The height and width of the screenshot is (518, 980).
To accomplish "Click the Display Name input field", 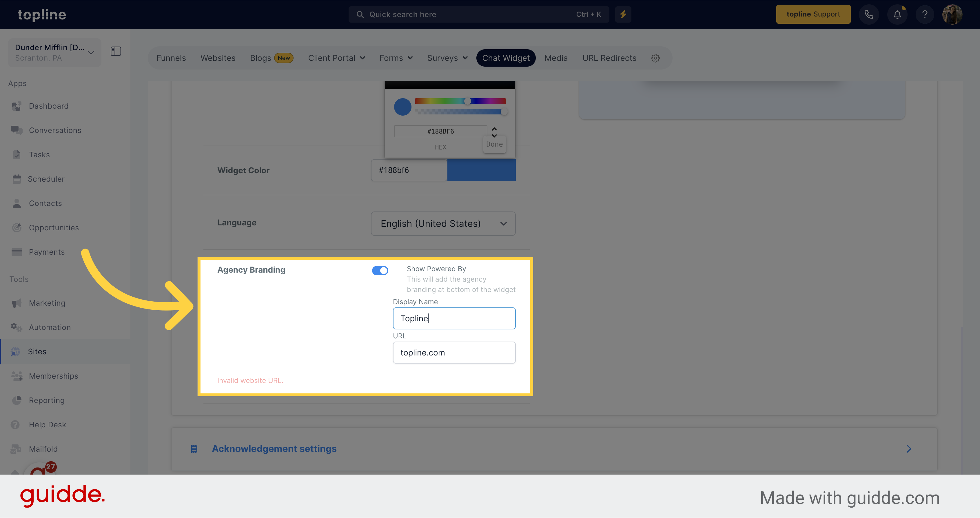I will pyautogui.click(x=454, y=318).
